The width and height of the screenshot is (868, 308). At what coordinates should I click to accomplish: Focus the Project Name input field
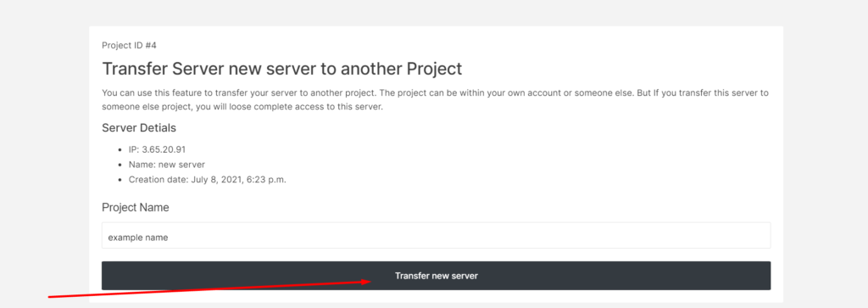437,235
